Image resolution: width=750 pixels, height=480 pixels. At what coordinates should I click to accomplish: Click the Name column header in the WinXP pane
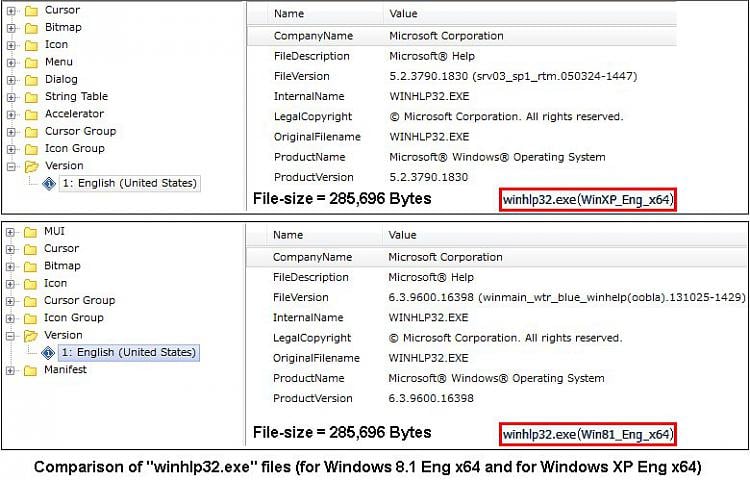(288, 13)
